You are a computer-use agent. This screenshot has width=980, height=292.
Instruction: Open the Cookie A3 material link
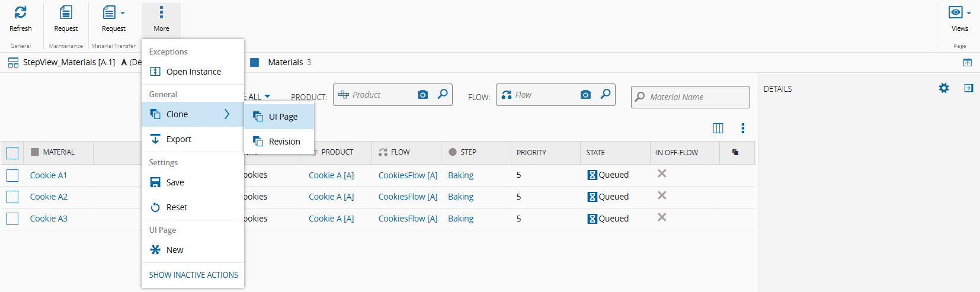point(49,219)
